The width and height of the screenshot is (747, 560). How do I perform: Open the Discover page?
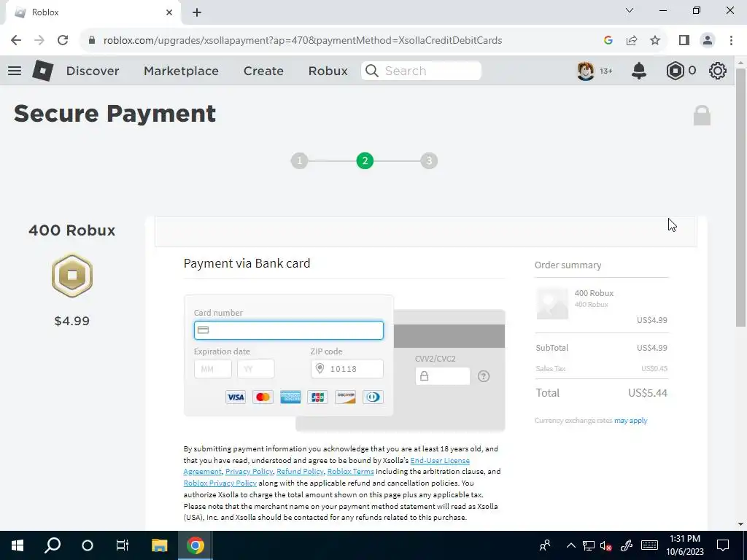point(93,71)
